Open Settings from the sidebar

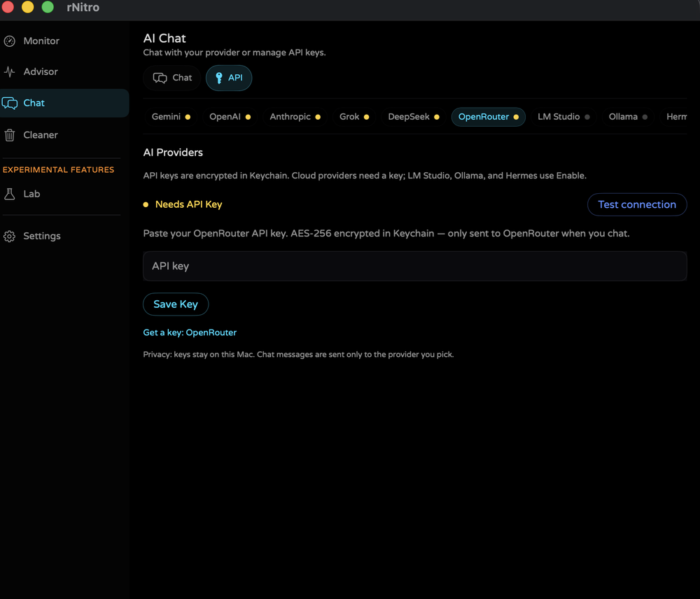(64, 236)
